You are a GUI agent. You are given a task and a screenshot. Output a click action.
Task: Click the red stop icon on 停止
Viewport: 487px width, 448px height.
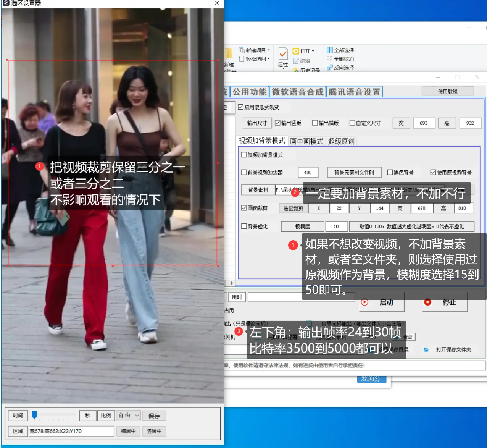coord(427,302)
